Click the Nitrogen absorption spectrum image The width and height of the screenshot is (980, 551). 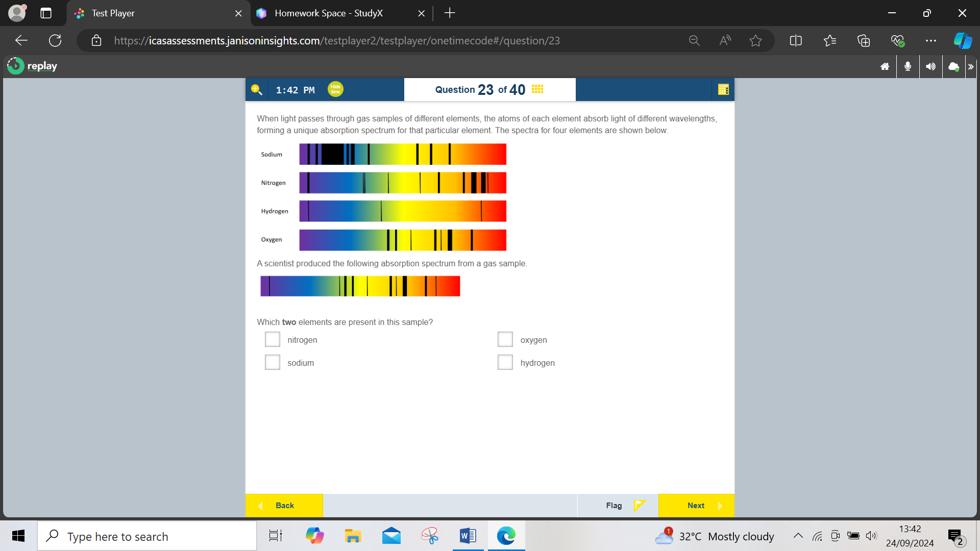tap(403, 183)
